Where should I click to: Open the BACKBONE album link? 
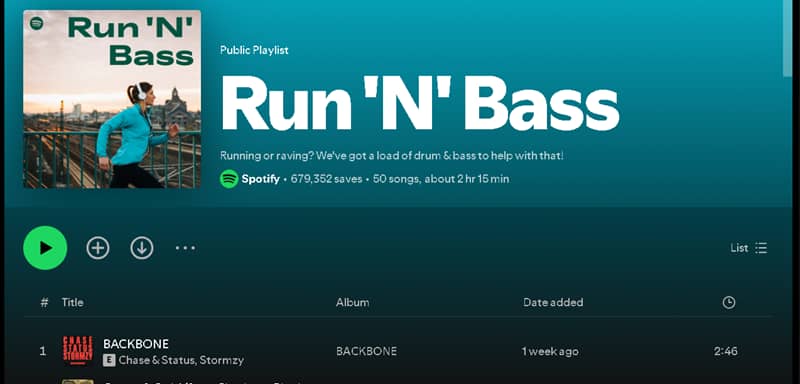coord(366,351)
